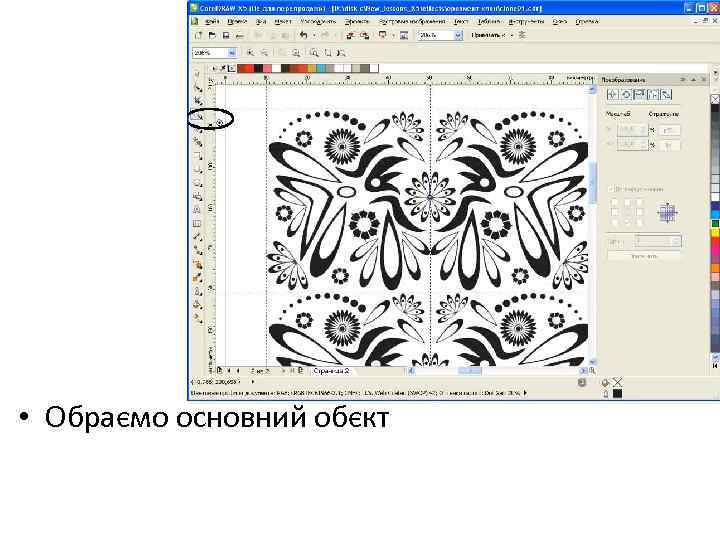
Task: Open the View menu
Action: click(x=261, y=21)
